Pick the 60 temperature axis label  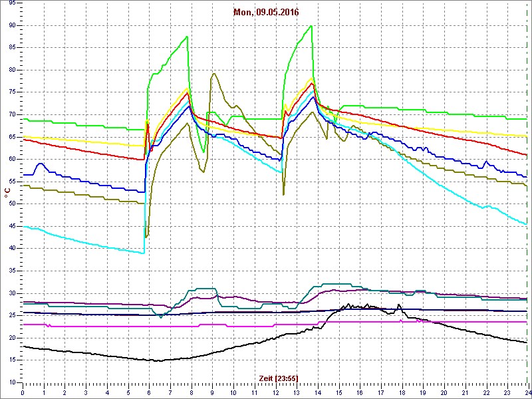click(x=11, y=159)
